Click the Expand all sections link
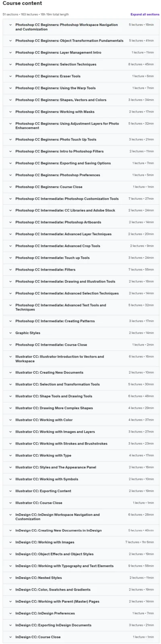Viewport: 161px width, 644px height. [144, 14]
